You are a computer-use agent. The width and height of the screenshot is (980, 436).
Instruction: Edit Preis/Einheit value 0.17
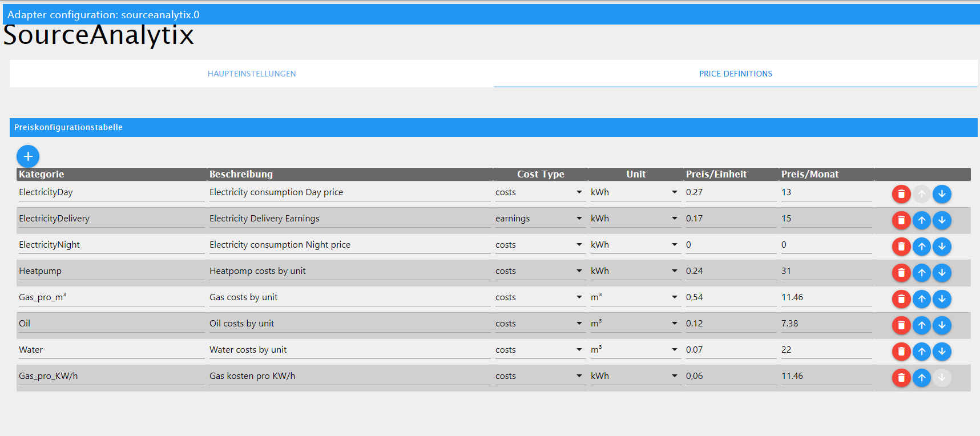tap(731, 219)
